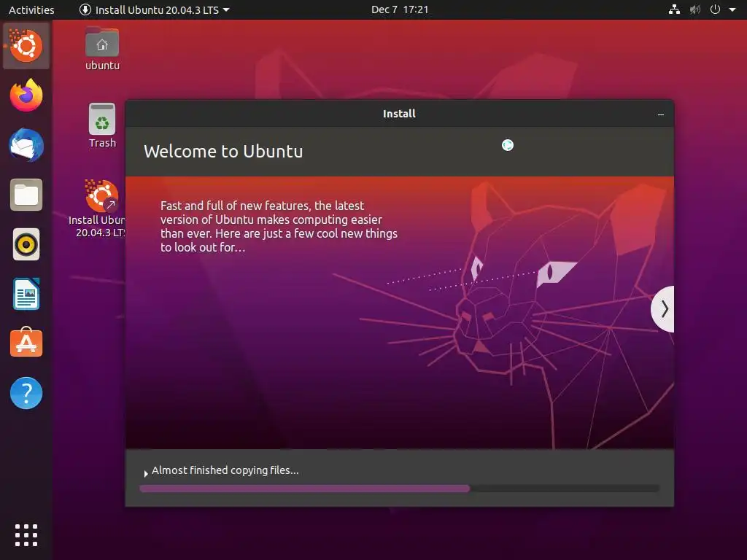Viewport: 747px width, 560px height.
Task: Click the installation progress bar
Action: click(400, 489)
